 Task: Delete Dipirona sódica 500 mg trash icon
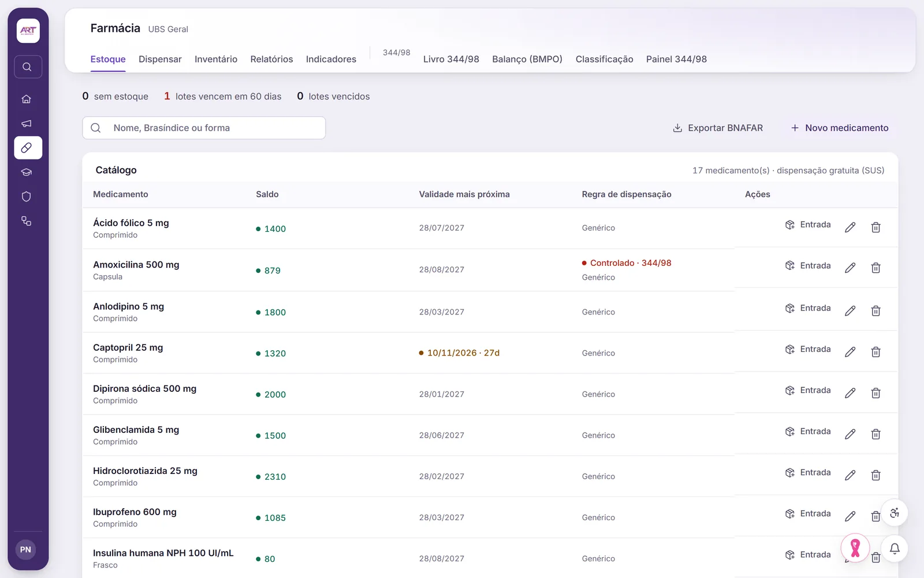[875, 393]
